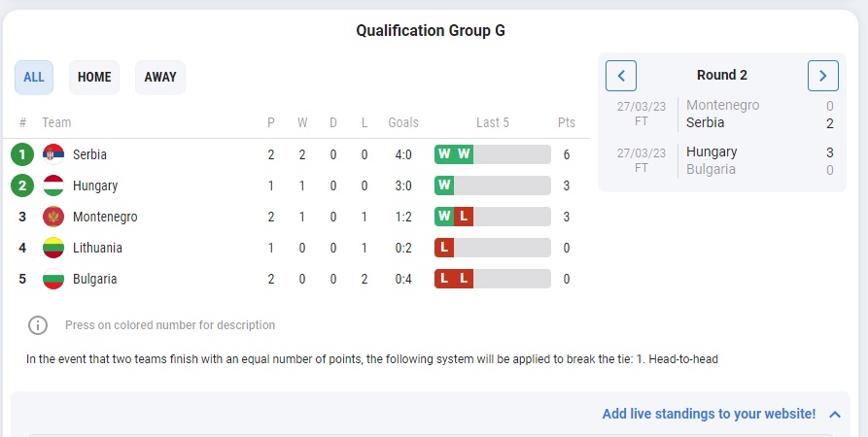Open the Hungary vs Bulgaria match result
The height and width of the screenshot is (437, 868).
pos(722,160)
